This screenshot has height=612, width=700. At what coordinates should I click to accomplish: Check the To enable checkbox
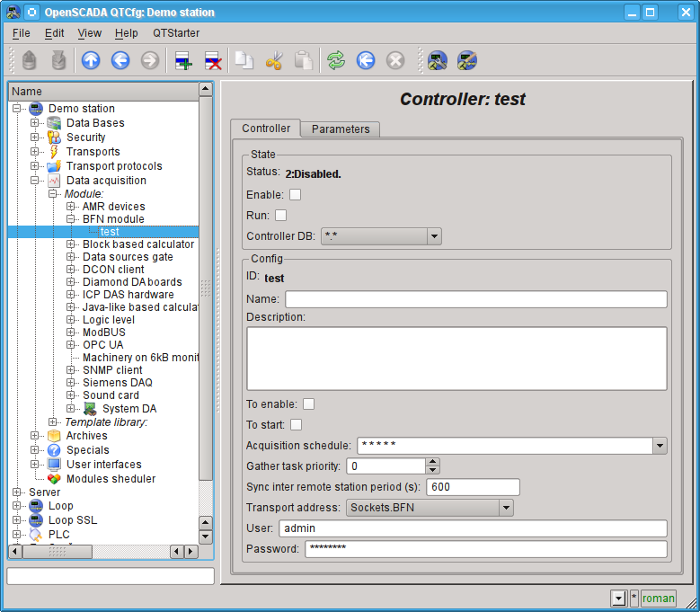coord(308,404)
